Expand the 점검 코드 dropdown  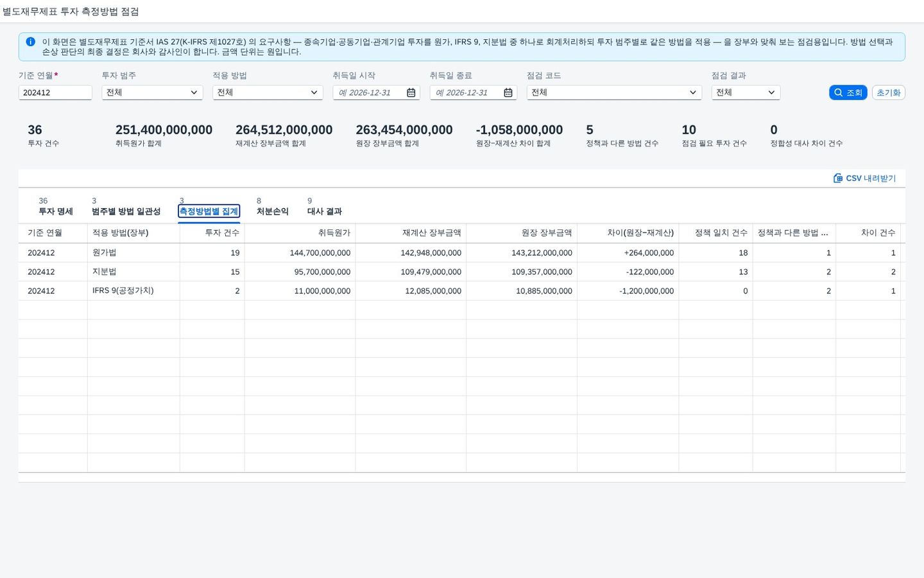[x=693, y=92]
